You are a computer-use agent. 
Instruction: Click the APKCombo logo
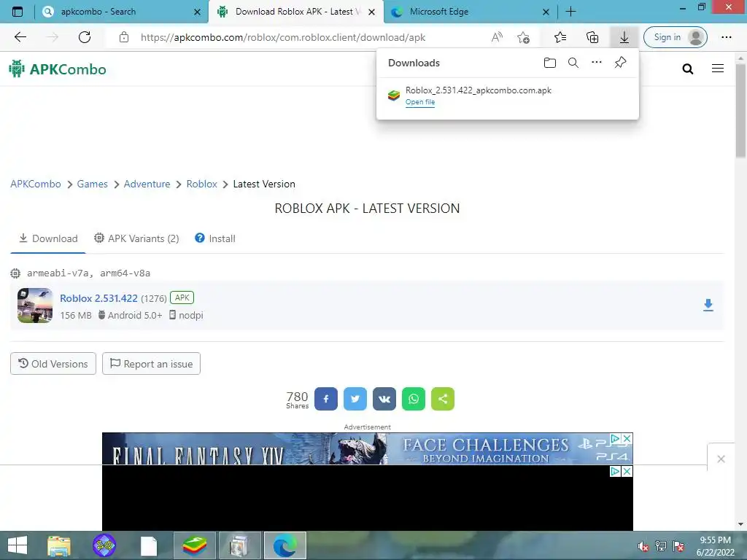tap(58, 69)
